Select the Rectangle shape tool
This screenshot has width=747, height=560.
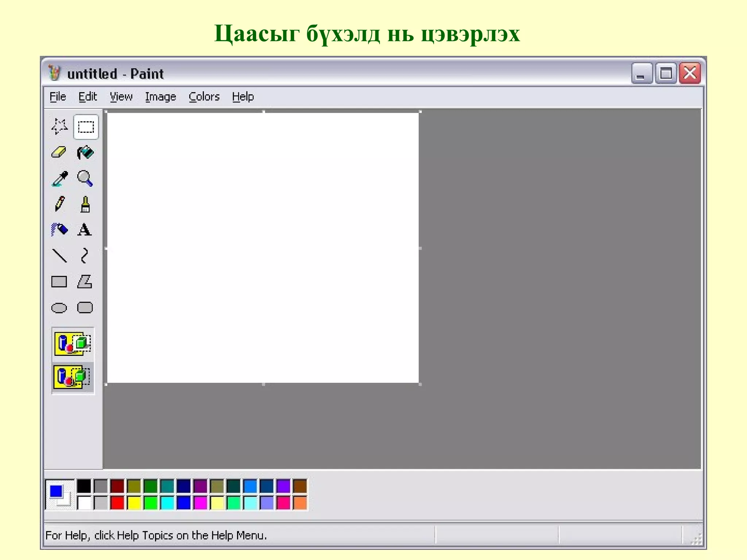point(59,282)
